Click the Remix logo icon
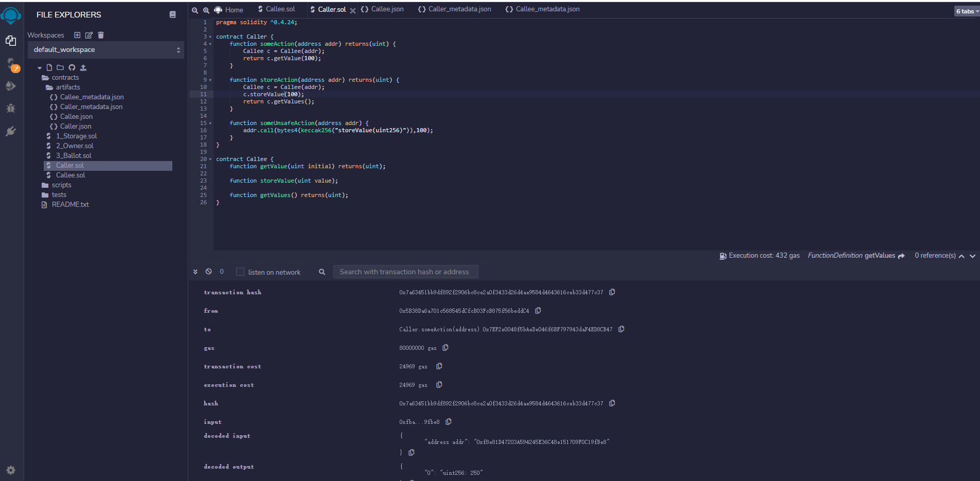This screenshot has width=980, height=481. pos(11,15)
